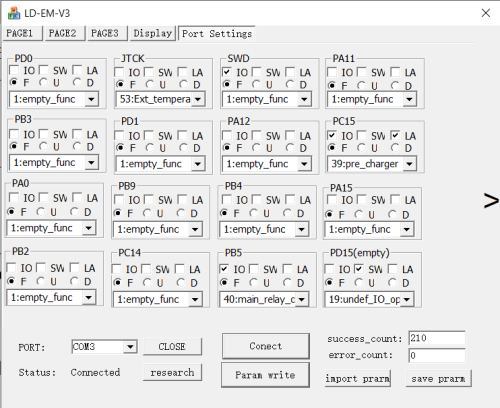Viewport: 500px width, 408px height.
Task: Expand the PB9 function dropdown
Action: pos(195,229)
